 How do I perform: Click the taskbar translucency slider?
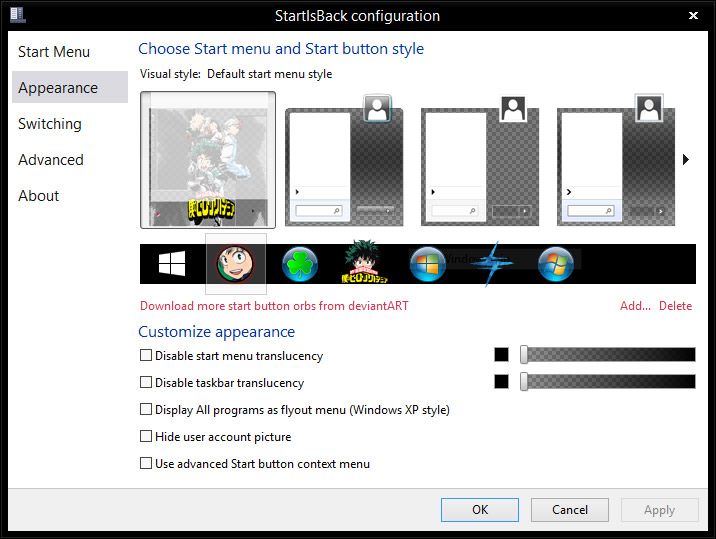click(608, 381)
